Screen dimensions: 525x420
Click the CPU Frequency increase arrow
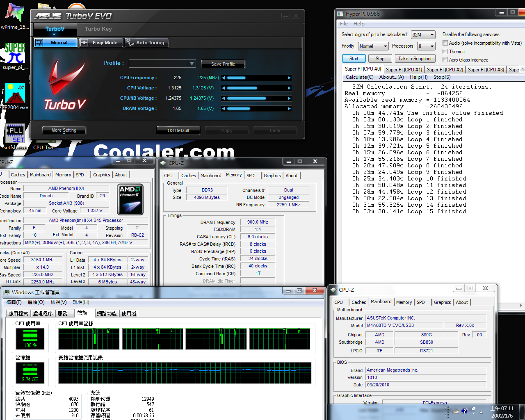[x=289, y=78]
